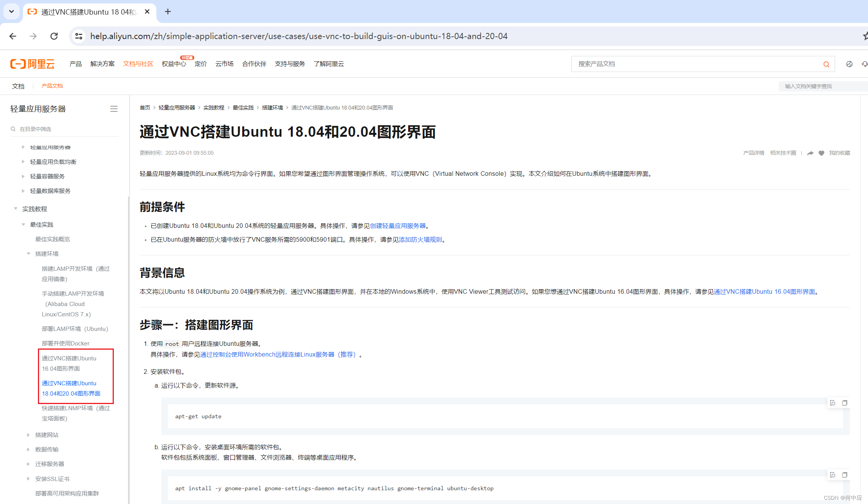Open the 添加防火墙规则 link
Image resolution: width=868 pixels, height=504 pixels.
[420, 239]
